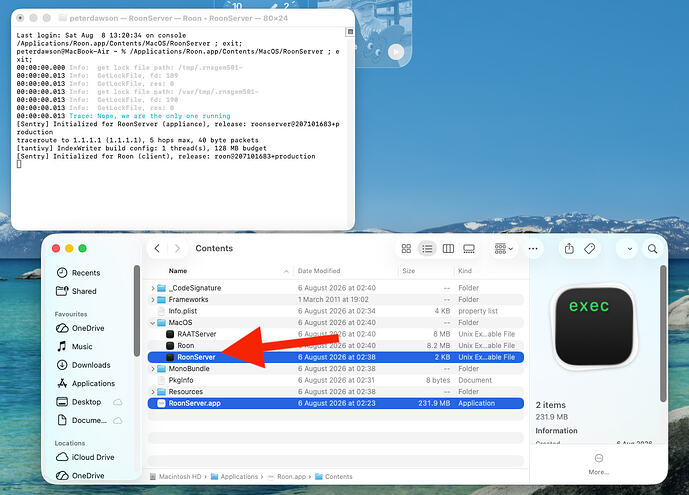This screenshot has height=495, width=689.
Task: Expand the _CodeSignature folder
Action: [x=152, y=288]
